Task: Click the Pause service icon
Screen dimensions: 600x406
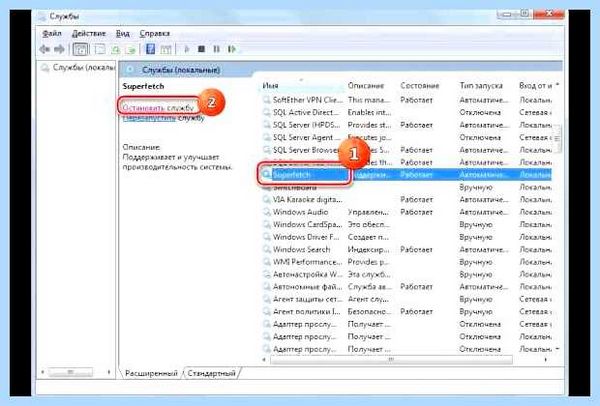Action: click(x=216, y=49)
